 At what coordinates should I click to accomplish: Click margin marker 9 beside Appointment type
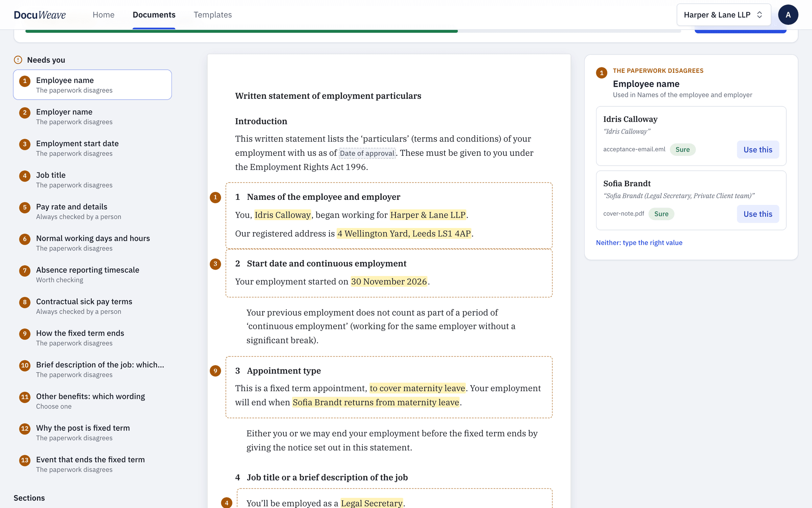pyautogui.click(x=215, y=371)
